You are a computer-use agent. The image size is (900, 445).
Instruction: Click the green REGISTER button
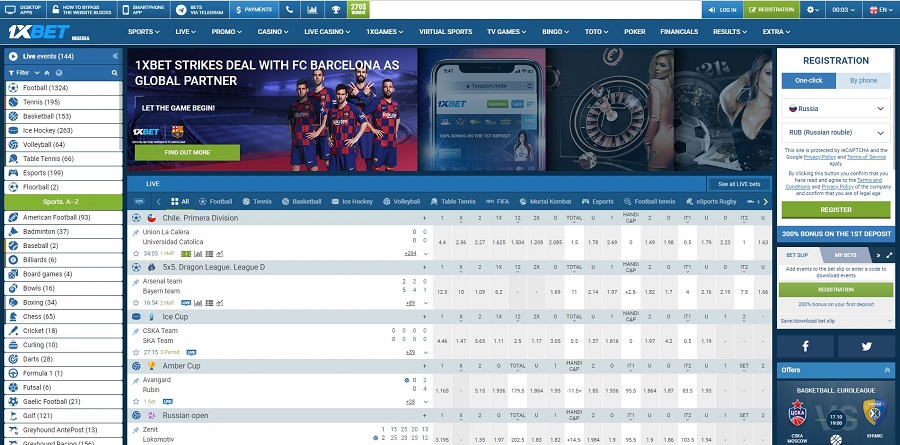(x=836, y=210)
